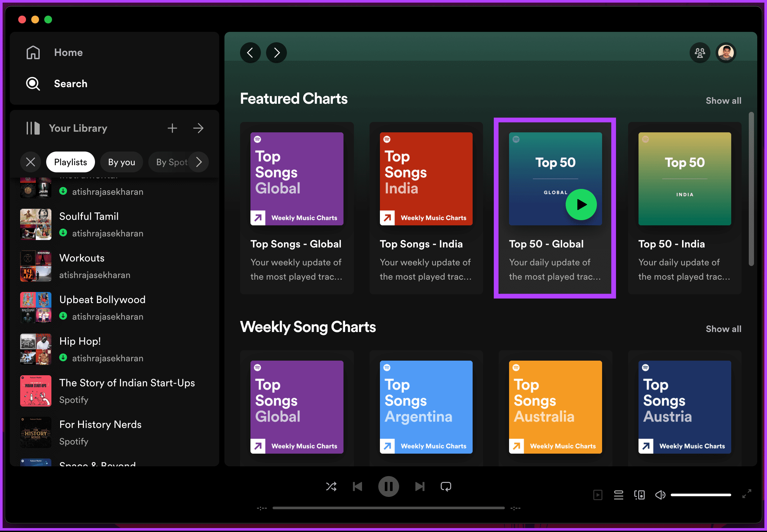Screen dimensions: 767x532
Task: Open Top Songs Austria weekly chart
Action: coord(685,407)
